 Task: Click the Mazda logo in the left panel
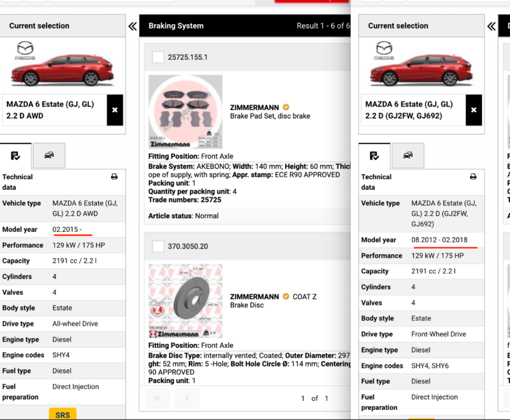click(25, 48)
